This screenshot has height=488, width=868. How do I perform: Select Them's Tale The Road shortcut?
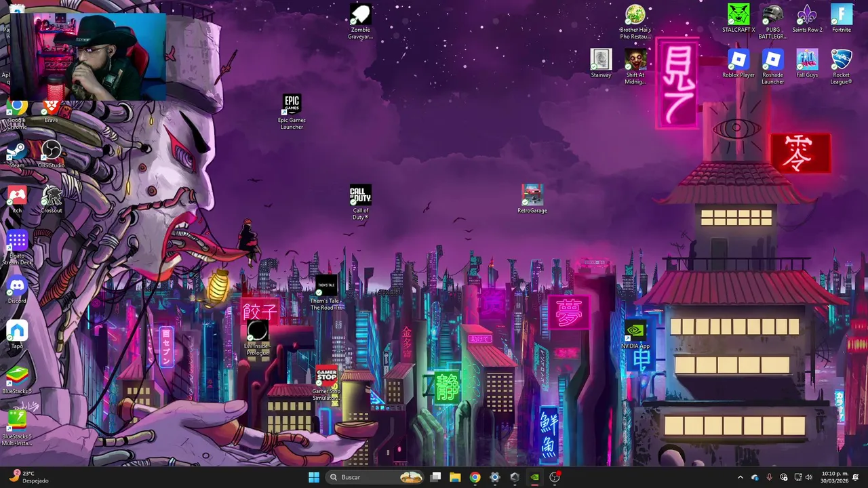(326, 293)
